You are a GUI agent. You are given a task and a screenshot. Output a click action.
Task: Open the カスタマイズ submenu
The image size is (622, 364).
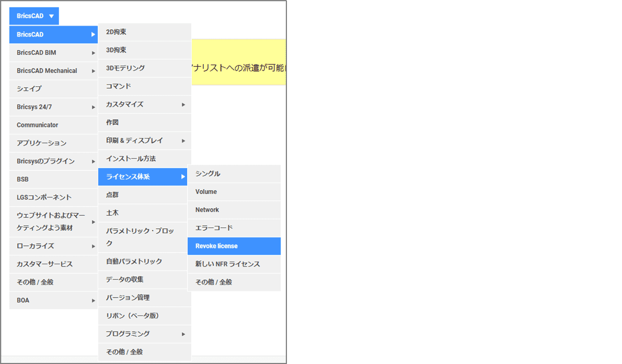(141, 104)
